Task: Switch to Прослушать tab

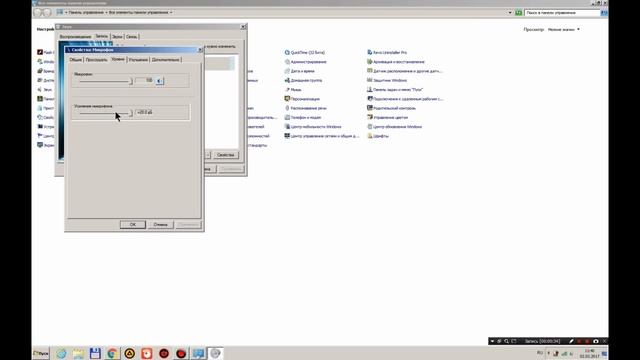Action: point(96,60)
